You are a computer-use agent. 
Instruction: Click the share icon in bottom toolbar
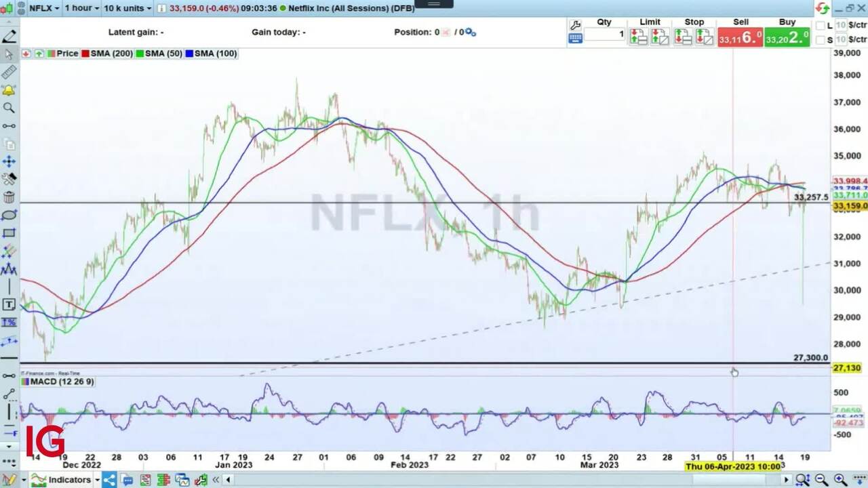click(108, 480)
